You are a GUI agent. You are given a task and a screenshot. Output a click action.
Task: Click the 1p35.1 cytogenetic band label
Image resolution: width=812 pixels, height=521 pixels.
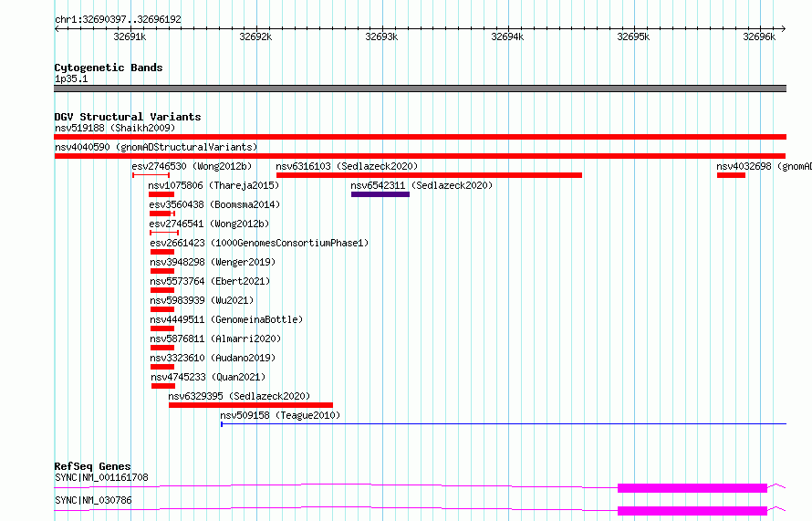[71, 78]
